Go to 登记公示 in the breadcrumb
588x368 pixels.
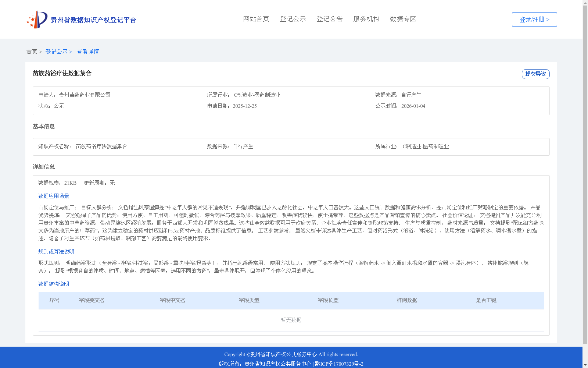pos(56,52)
